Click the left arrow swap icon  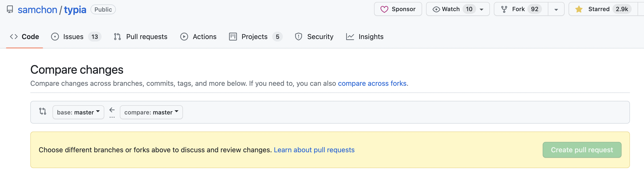coord(112,110)
